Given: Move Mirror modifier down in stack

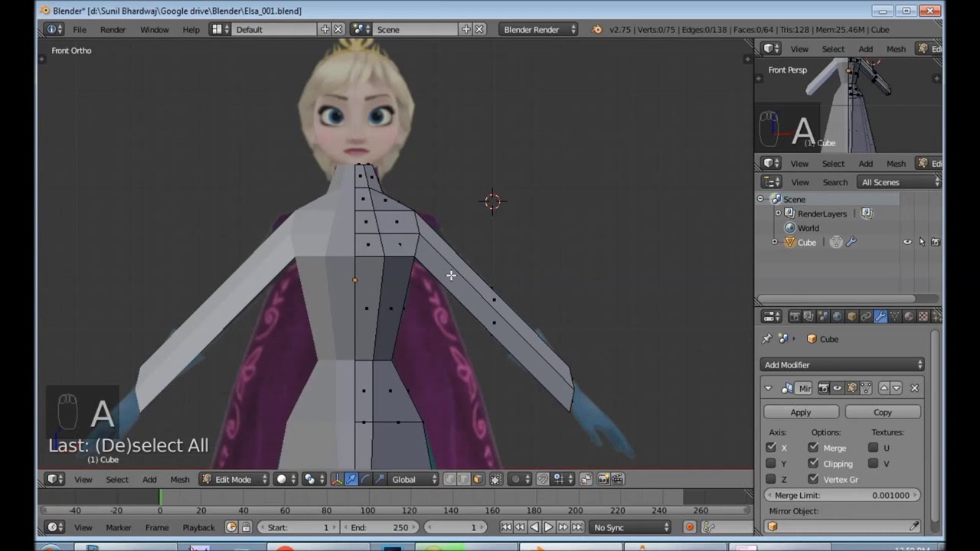Looking at the screenshot, I should click(897, 388).
